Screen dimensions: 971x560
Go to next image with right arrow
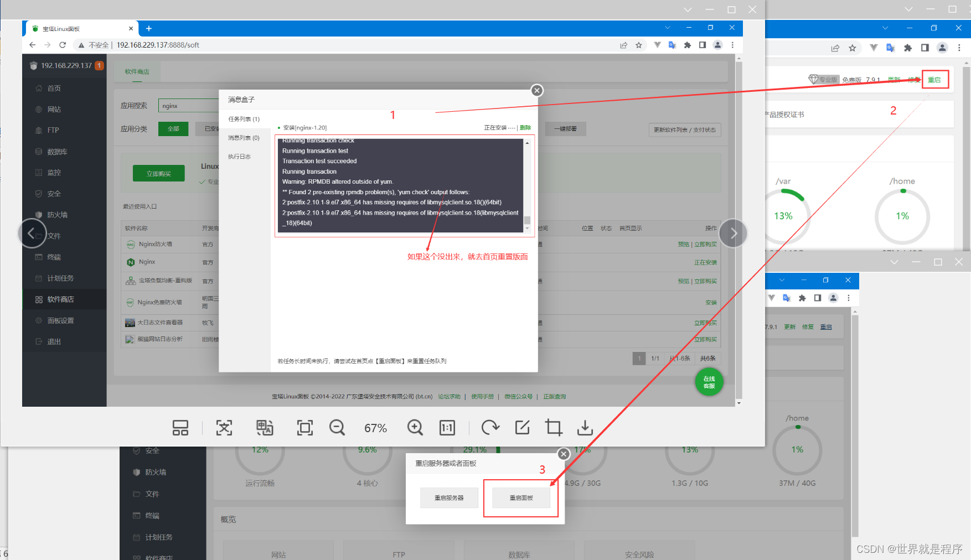(x=734, y=234)
